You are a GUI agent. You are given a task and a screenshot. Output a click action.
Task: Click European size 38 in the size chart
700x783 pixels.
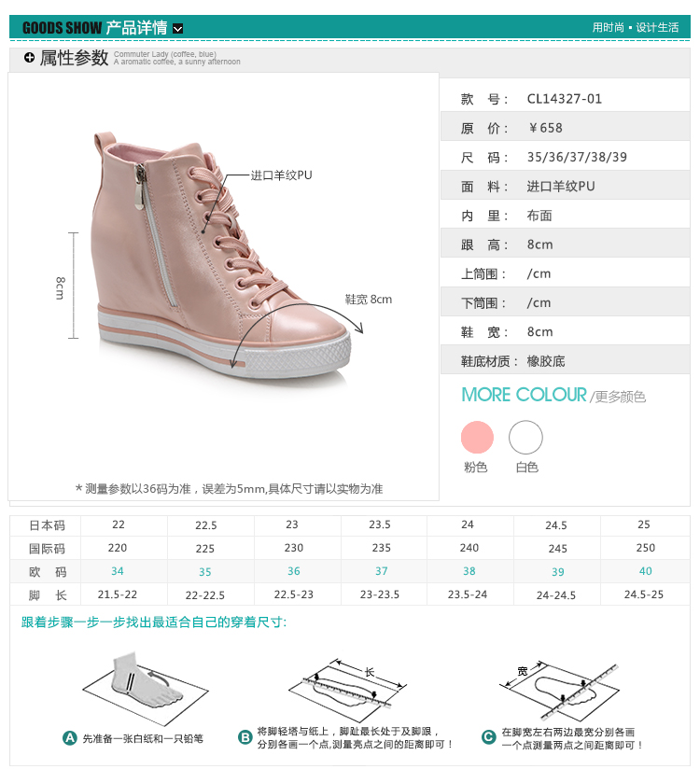(469, 571)
